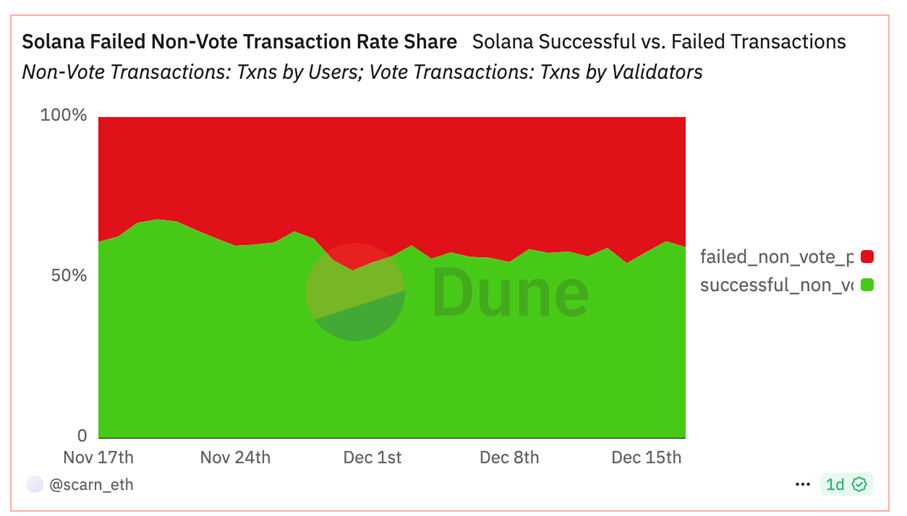Open the three-dots options menu

802,484
